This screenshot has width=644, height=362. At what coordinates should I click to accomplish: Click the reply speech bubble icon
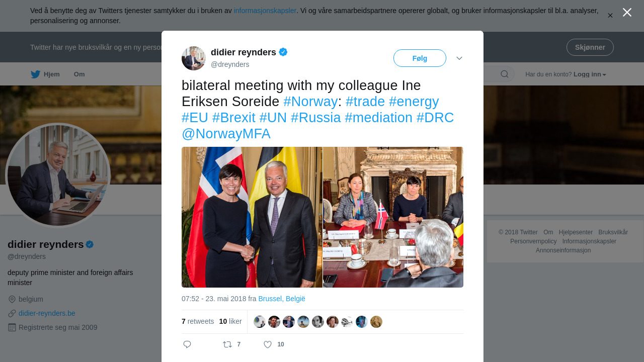pos(187,344)
